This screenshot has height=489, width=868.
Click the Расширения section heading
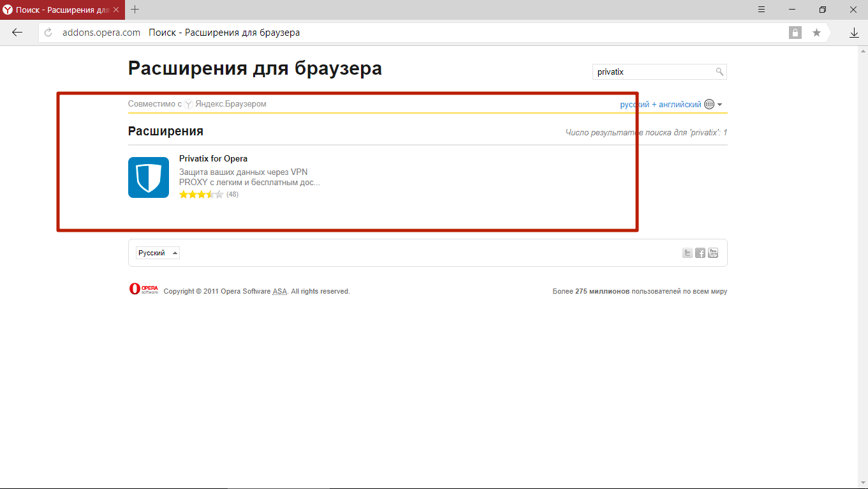pyautogui.click(x=166, y=131)
